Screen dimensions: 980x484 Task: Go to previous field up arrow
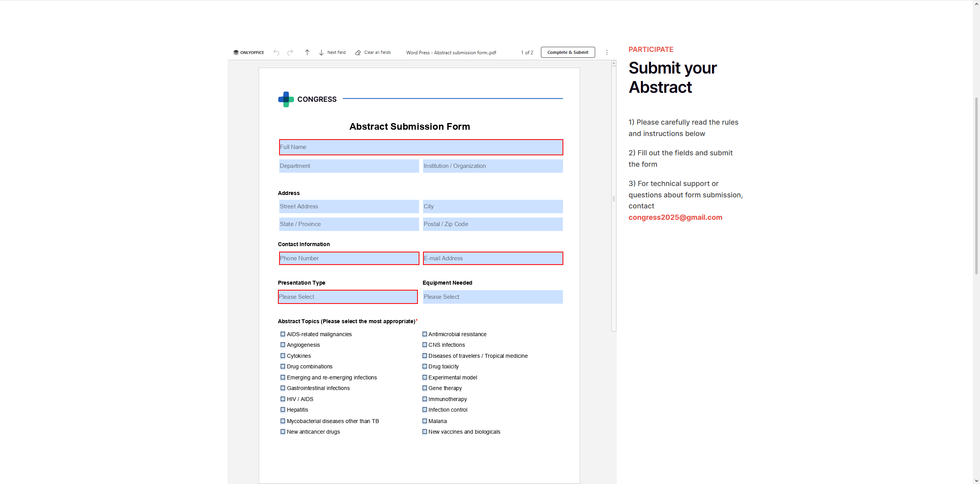coord(307,53)
